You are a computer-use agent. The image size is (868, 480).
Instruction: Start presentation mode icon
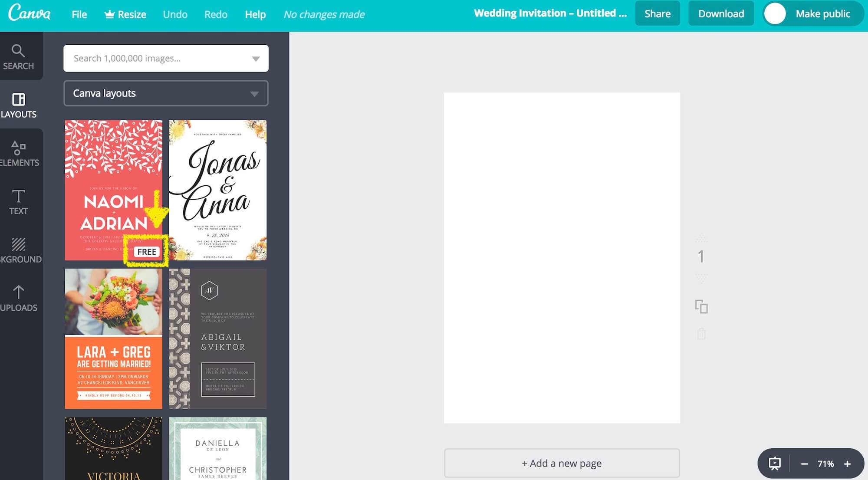click(x=774, y=464)
